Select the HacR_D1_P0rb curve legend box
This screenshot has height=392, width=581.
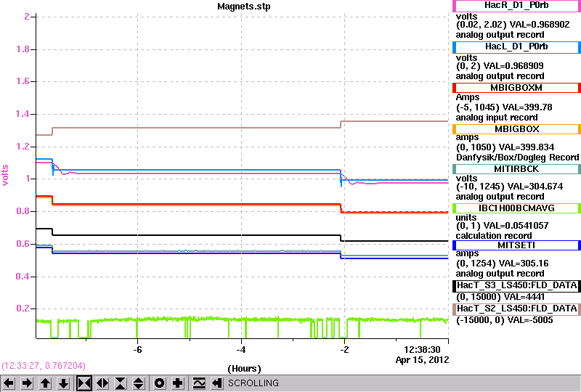click(x=516, y=6)
